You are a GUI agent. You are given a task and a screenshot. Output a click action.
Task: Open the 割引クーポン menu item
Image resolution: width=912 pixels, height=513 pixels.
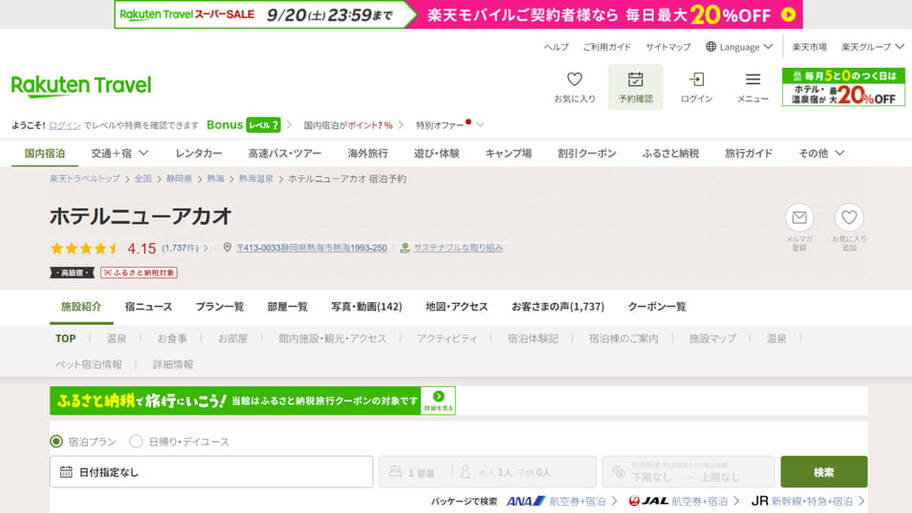(586, 153)
